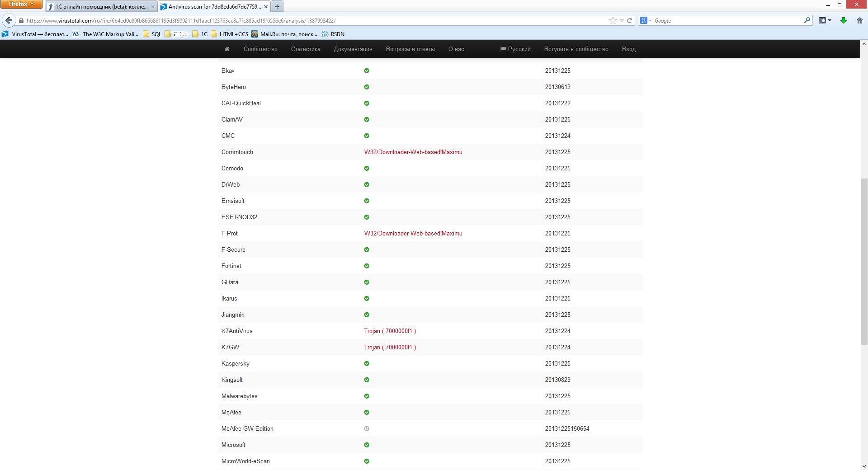Open the Mail.Ru bookmark
Image resolution: width=868 pixels, height=470 pixels.
pos(285,34)
